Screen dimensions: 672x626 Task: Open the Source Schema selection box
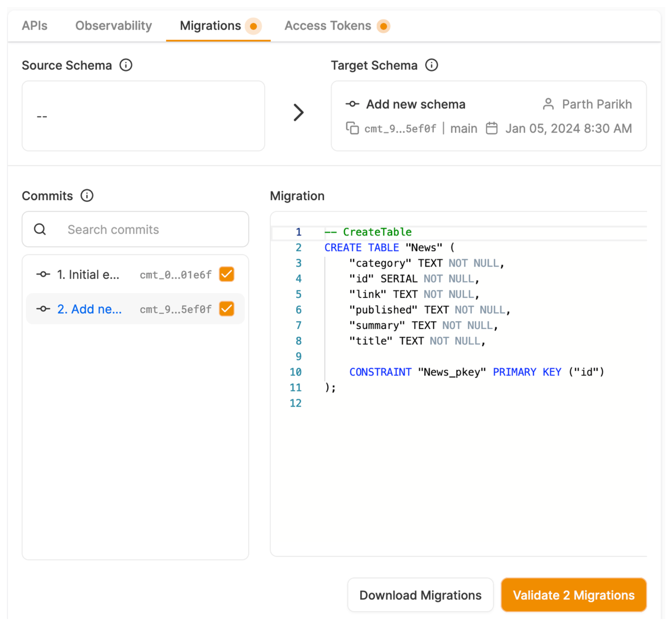(143, 116)
